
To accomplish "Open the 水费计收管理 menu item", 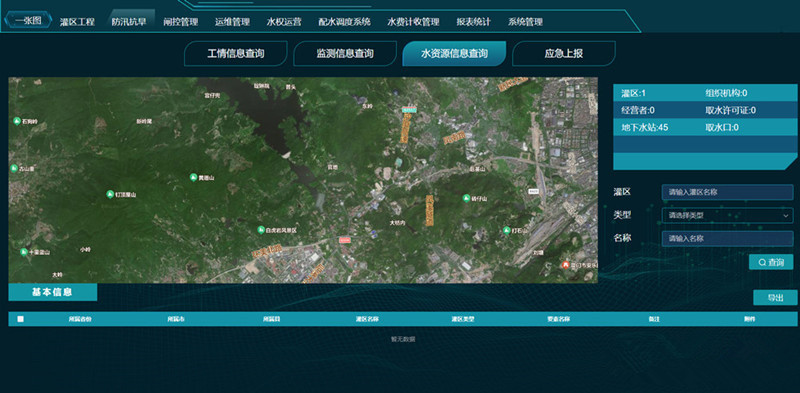I will (413, 22).
